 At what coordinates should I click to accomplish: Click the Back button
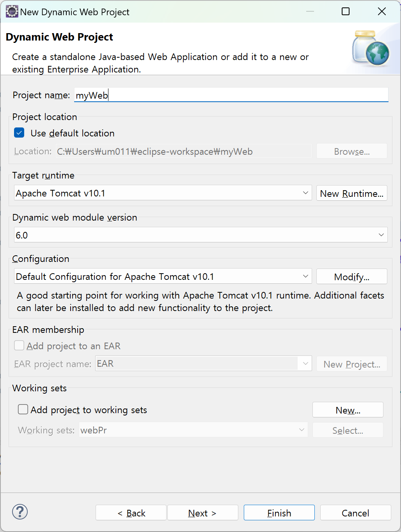131,513
